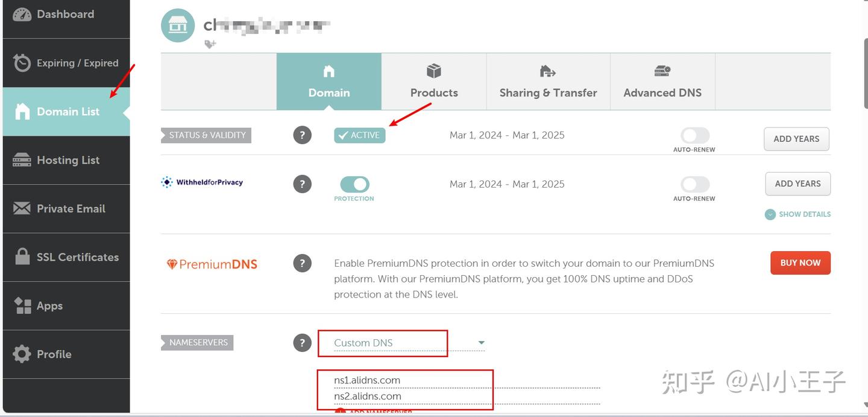Click the Hosting List server icon
Screen dimensions: 868x417
click(22, 160)
